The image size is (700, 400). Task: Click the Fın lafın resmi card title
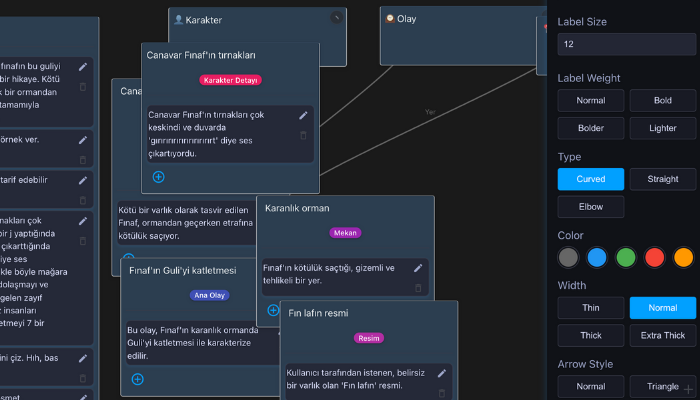pos(318,313)
